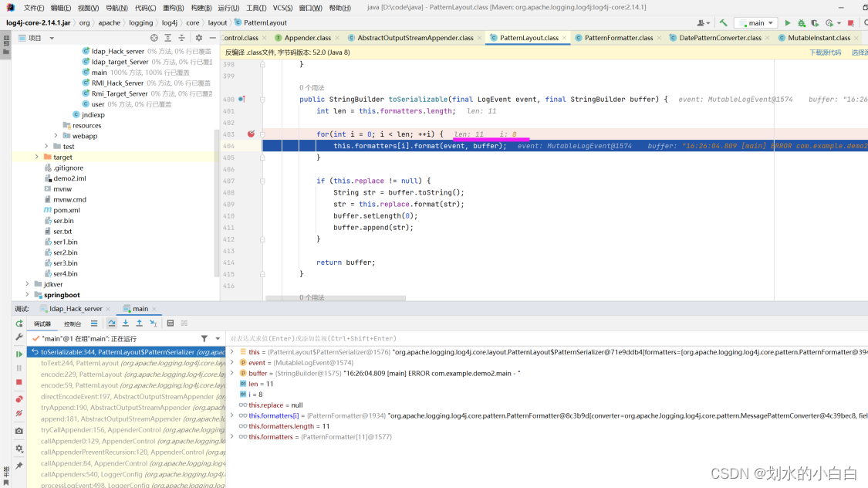Select main debug session tab
This screenshot has height=488, width=868.
coord(140,309)
